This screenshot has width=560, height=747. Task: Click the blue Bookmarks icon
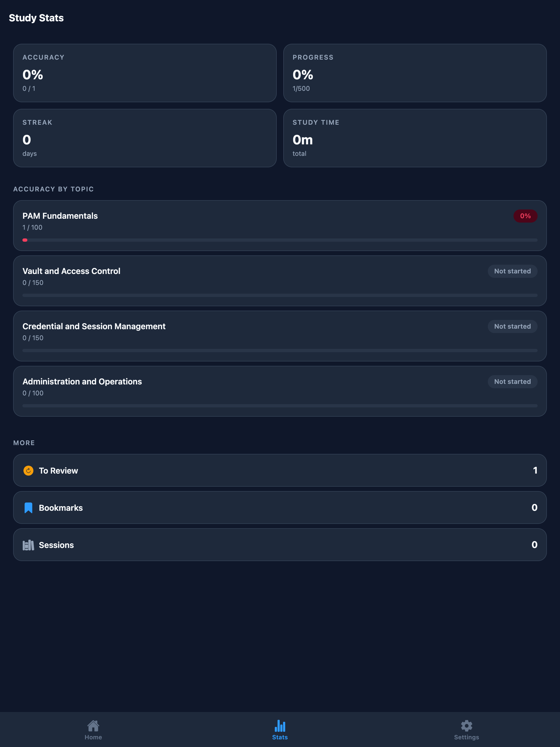[28, 507]
